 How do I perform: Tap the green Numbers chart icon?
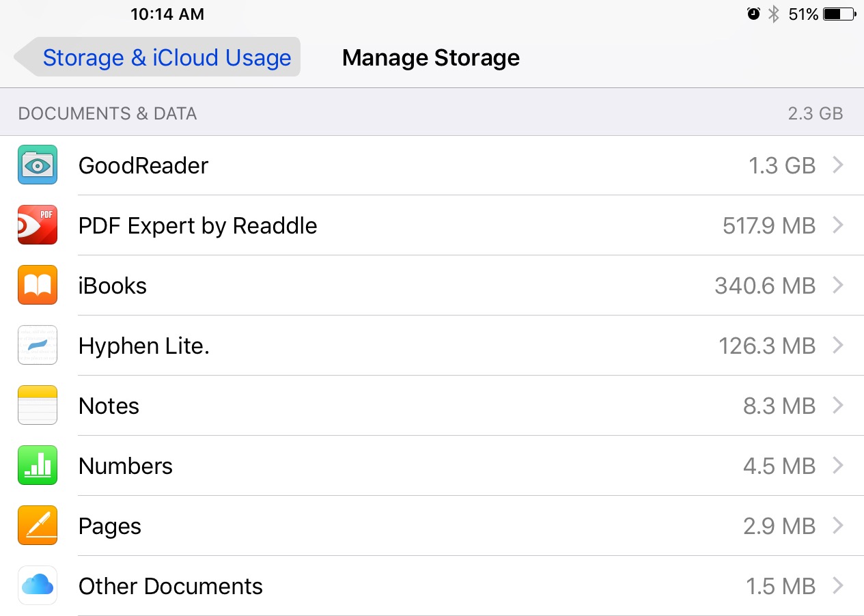[x=38, y=466]
